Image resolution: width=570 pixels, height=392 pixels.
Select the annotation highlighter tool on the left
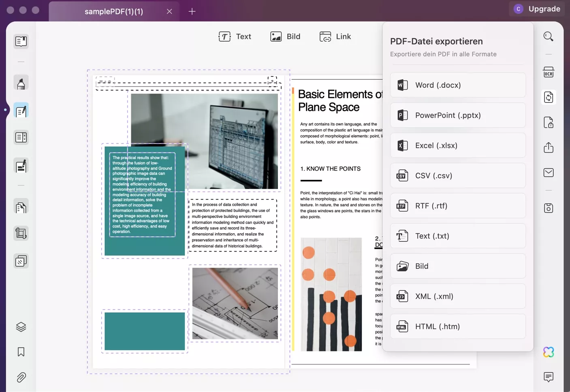21,83
